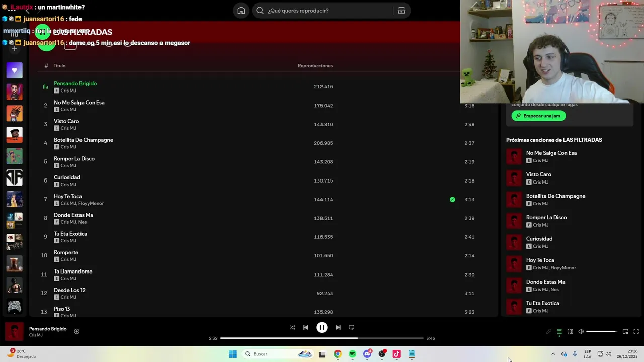Add Pensando Brigido to Liked Songs

pos(77,331)
